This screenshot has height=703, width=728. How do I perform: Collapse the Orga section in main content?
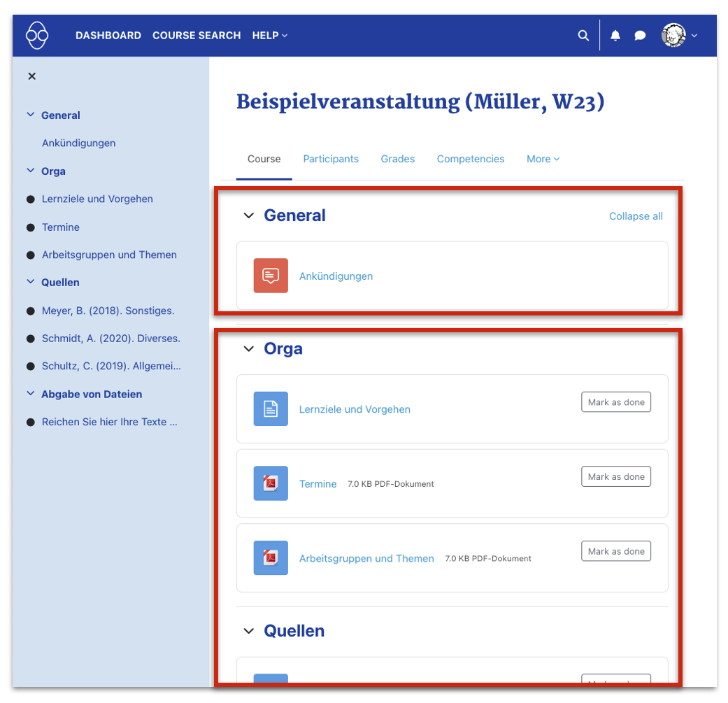(x=248, y=349)
